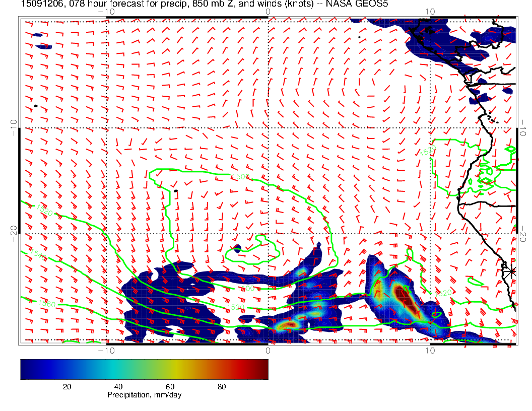Click the dark red end of precipitation colorbar
Screen dimensions: 532x411
click(264, 369)
